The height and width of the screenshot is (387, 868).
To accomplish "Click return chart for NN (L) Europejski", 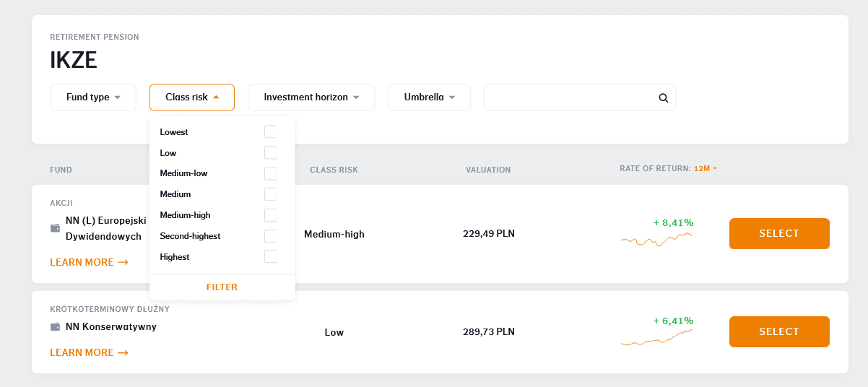I will [x=656, y=239].
